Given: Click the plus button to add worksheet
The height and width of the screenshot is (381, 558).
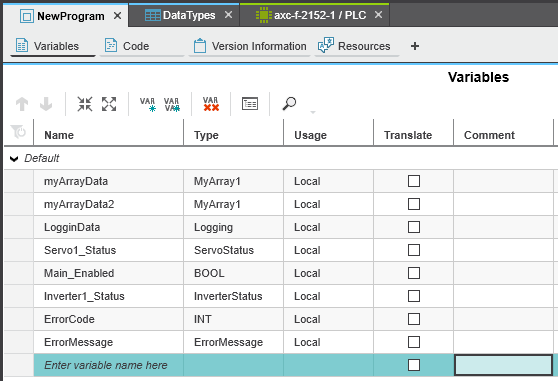Looking at the screenshot, I should click(x=415, y=46).
